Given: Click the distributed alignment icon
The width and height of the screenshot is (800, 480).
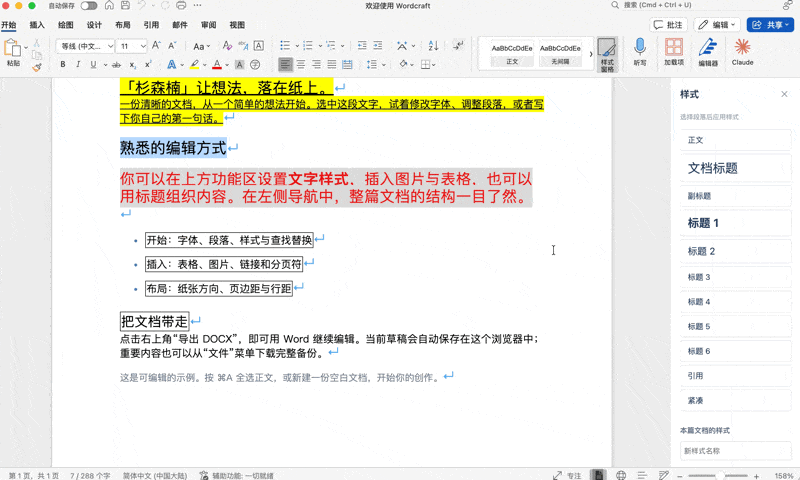Looking at the screenshot, I should coord(347,64).
